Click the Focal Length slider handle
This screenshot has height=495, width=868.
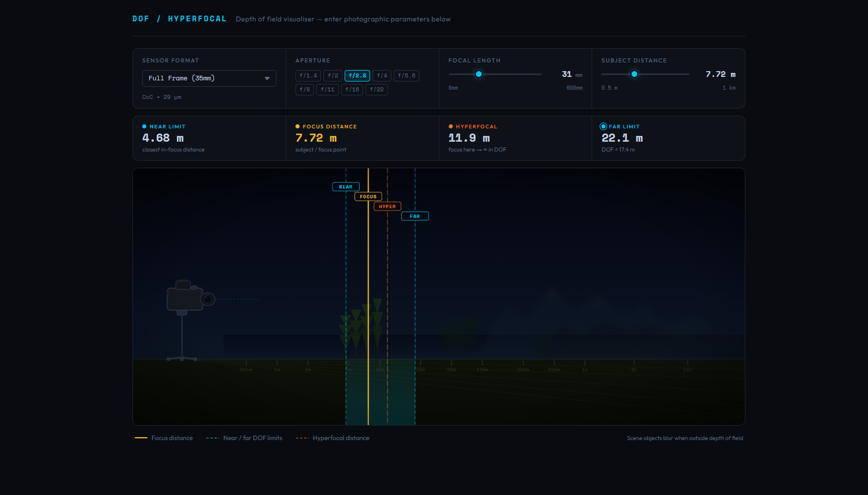tap(479, 74)
